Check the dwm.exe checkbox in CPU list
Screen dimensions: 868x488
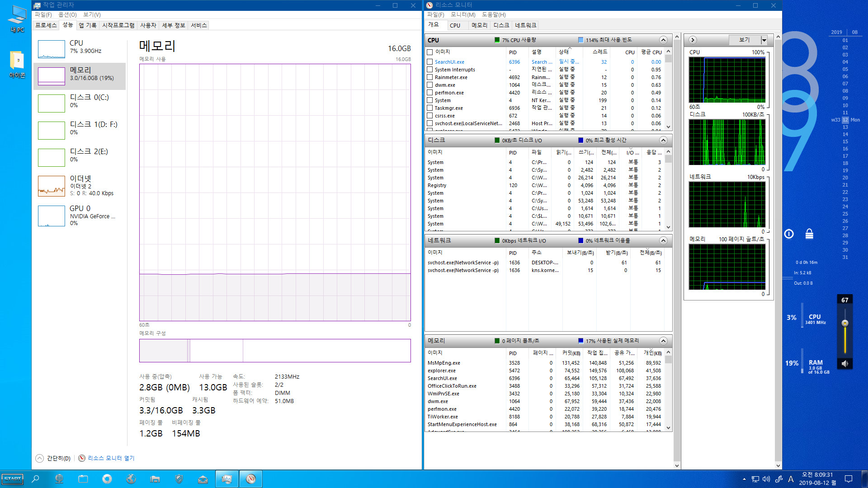tap(430, 85)
